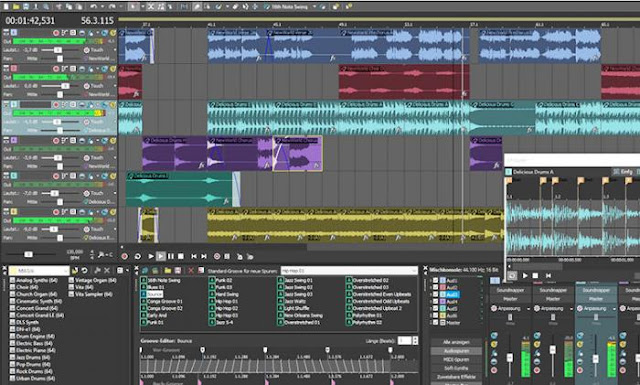Show all tracks with Alle anzeigen
Screen dimensions: 640x385
pos(456,342)
